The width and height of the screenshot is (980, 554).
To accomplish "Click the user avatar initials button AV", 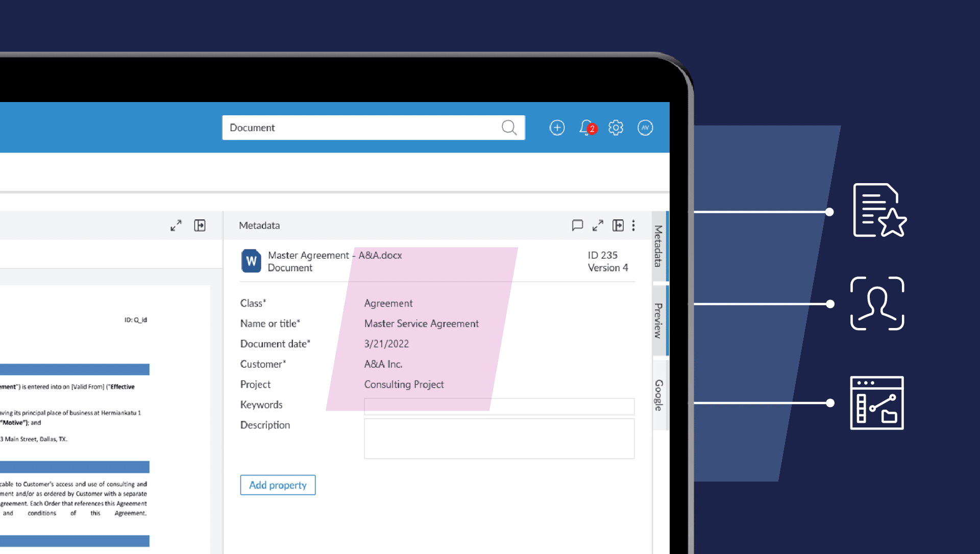I will pyautogui.click(x=644, y=127).
